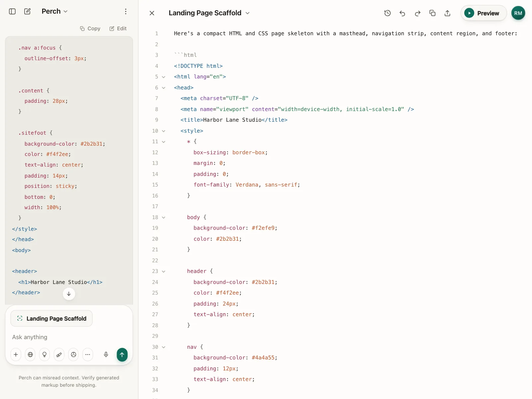The width and height of the screenshot is (532, 399).
Task: Collapse the style block on line 10
Action: 164,131
